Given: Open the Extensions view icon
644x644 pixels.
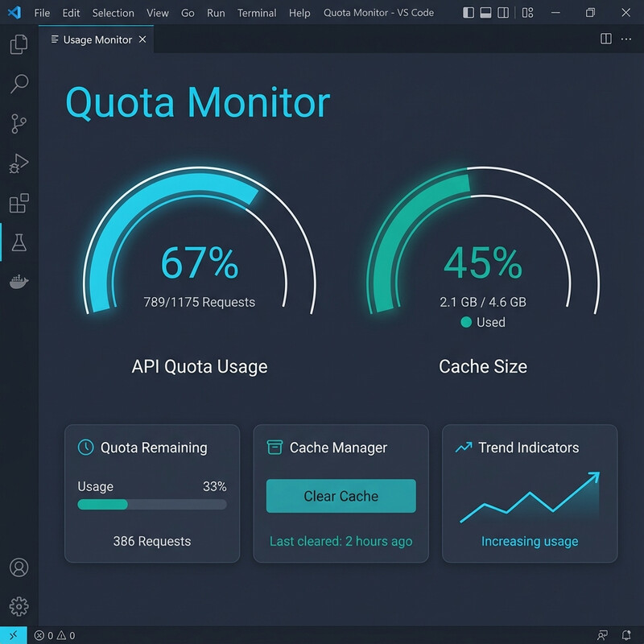Looking at the screenshot, I should point(19,203).
